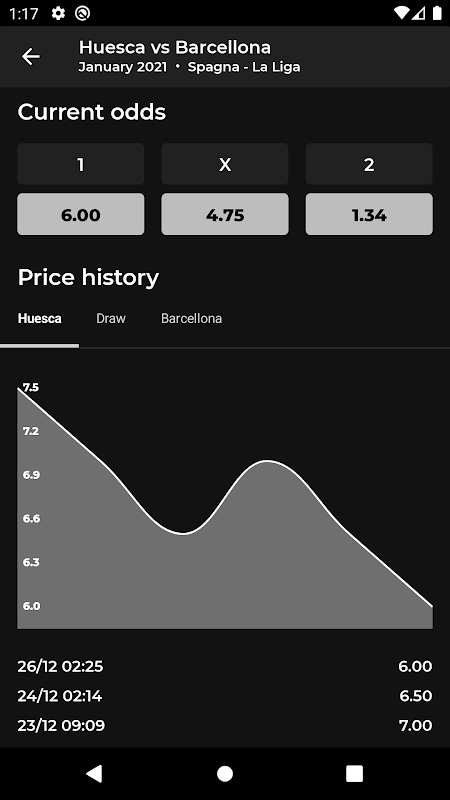Tap the 23/12 09:09 history row
The image size is (450, 800).
pos(225,726)
